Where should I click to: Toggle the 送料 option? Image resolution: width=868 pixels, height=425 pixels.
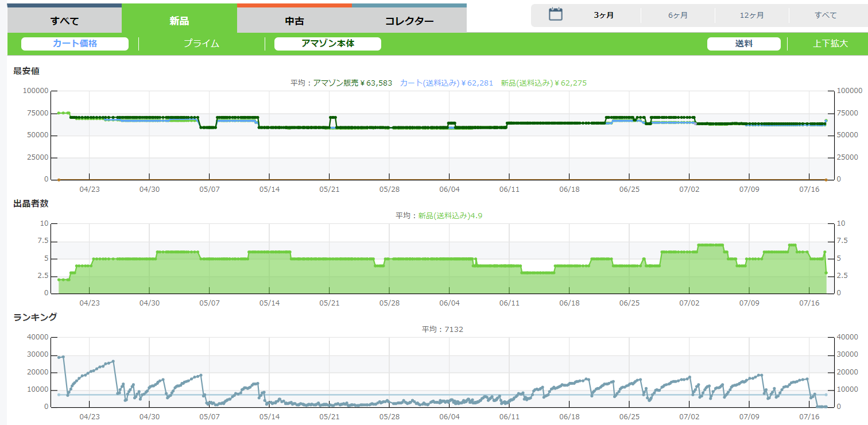coord(743,44)
